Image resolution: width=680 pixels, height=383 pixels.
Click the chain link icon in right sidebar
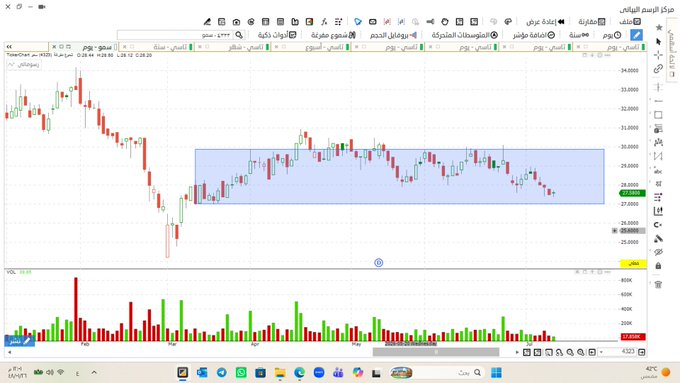(x=658, y=69)
